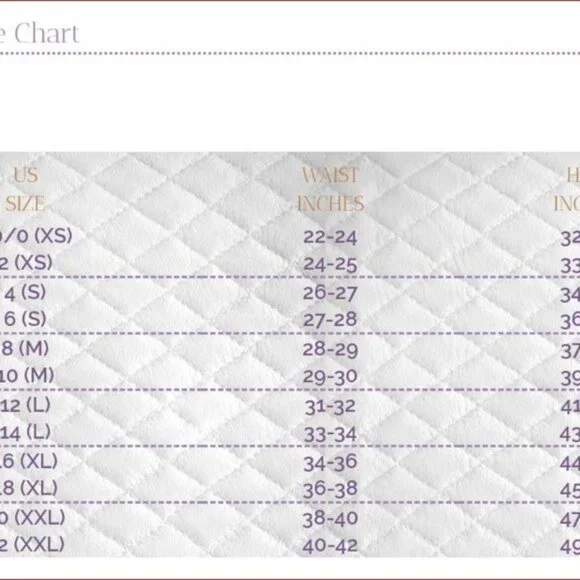The width and height of the screenshot is (580, 580).
Task: Click waist value 28-29
Action: [x=330, y=350]
